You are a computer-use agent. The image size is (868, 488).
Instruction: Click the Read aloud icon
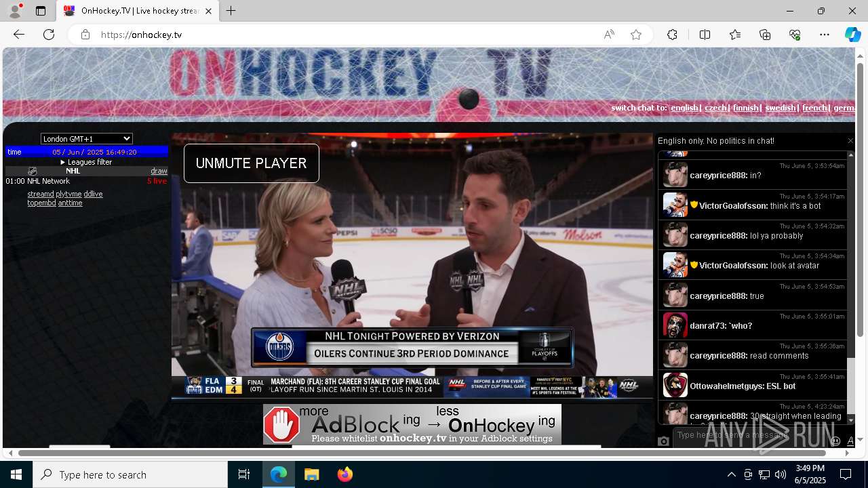609,35
